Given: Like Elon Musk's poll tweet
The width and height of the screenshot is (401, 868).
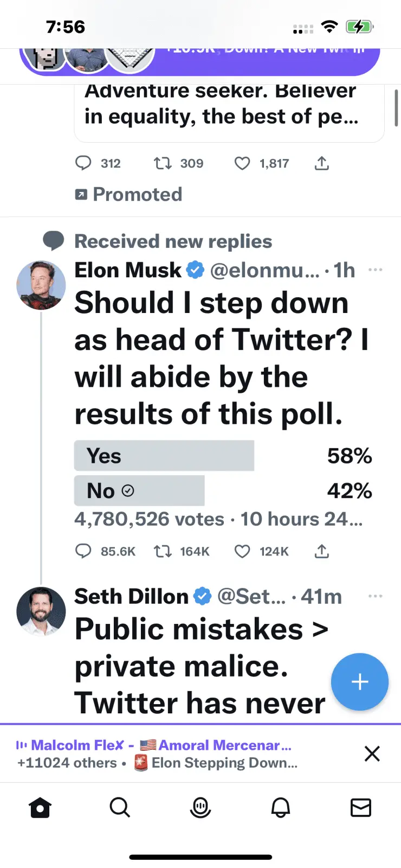Looking at the screenshot, I should [242, 551].
